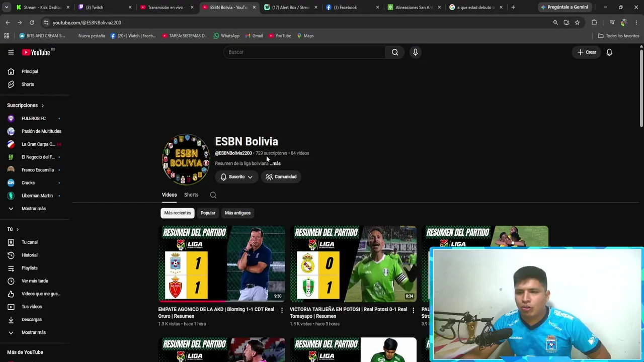Bookmark this page with the star icon
Image resolution: width=644 pixels, height=362 pixels.
[577, 23]
